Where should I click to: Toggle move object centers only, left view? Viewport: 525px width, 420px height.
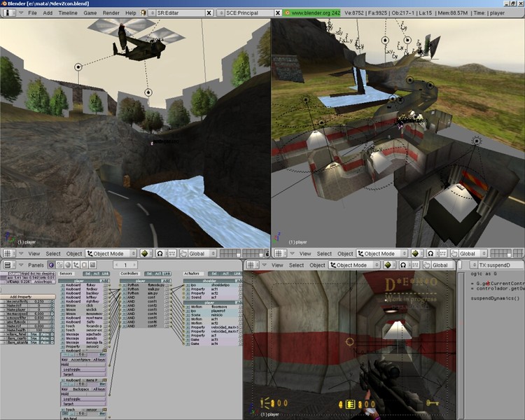pos(171,253)
